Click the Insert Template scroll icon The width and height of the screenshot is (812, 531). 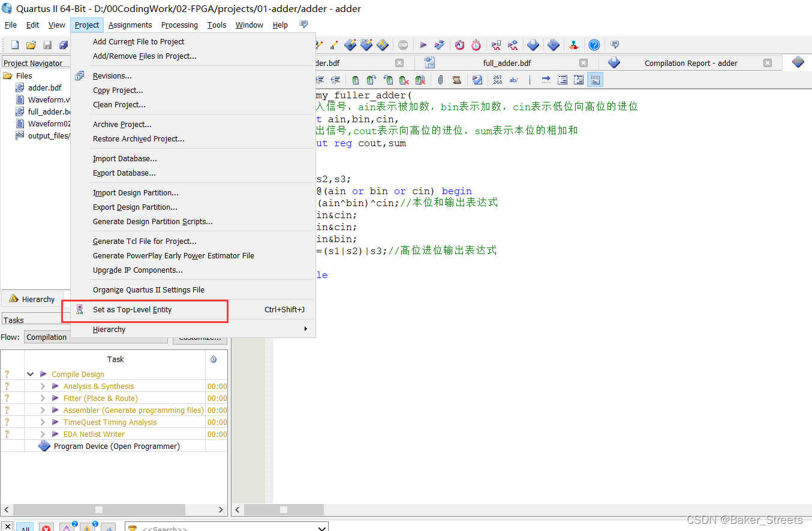click(456, 80)
